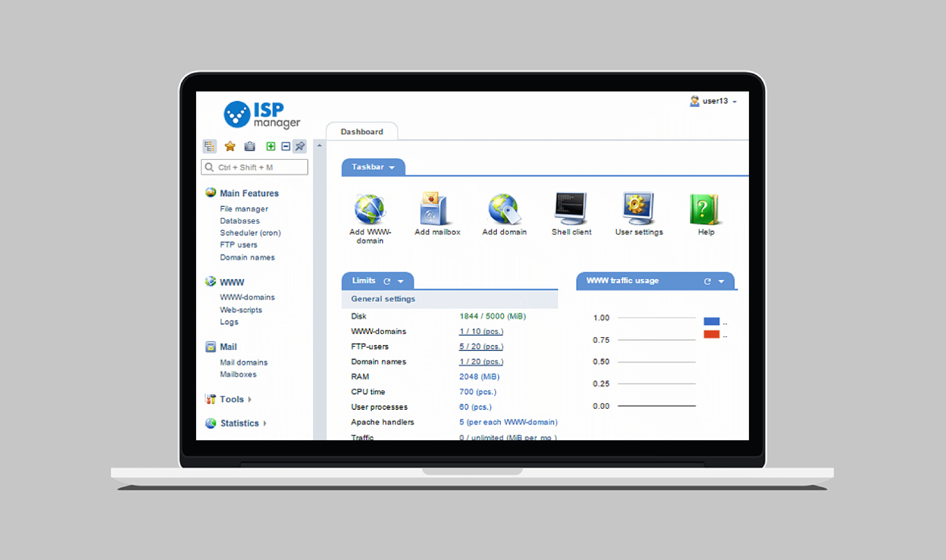This screenshot has height=560, width=946.
Task: Open Logs
Action: pyautogui.click(x=229, y=322)
